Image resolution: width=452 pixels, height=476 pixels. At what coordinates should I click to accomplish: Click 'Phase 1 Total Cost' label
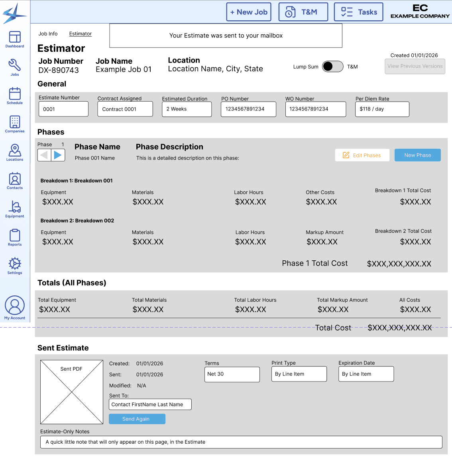point(315,263)
